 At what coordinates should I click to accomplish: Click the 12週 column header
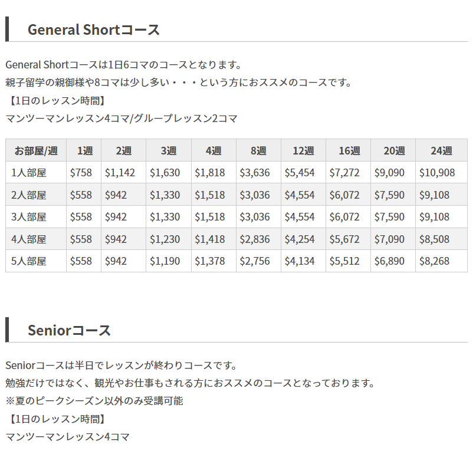coord(303,150)
